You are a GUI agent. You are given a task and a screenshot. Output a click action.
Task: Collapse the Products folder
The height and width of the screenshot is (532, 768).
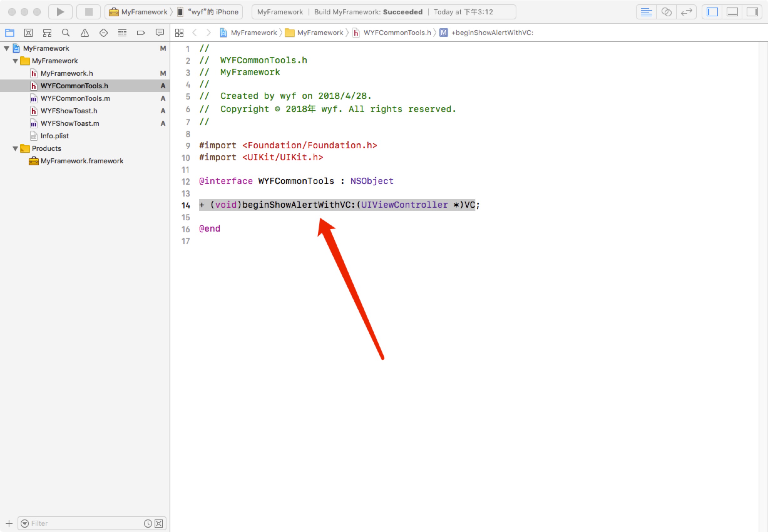pos(15,149)
